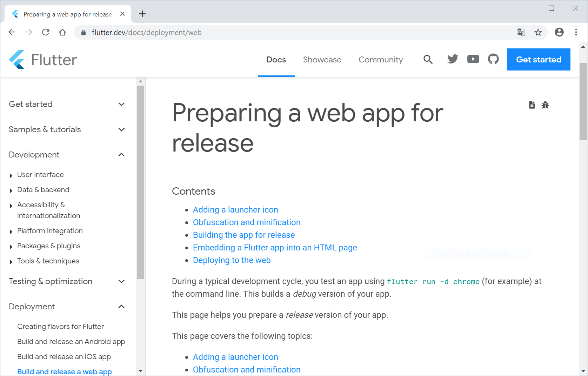This screenshot has height=376, width=588.
Task: Reload the page with the refresh icon
Action: pos(46,32)
